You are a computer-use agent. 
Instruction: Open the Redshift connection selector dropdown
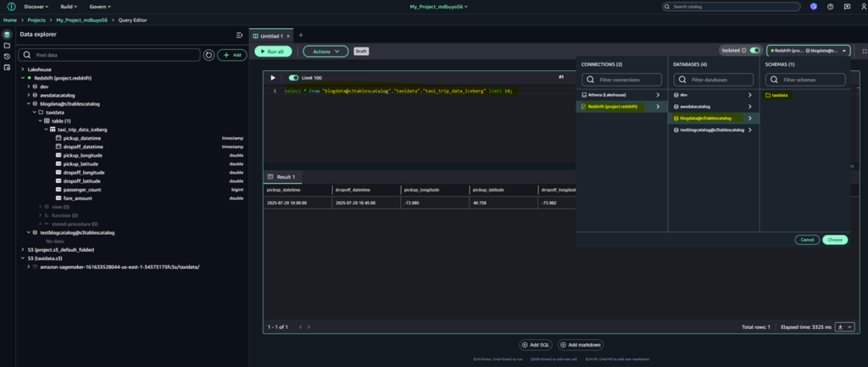pyautogui.click(x=809, y=51)
